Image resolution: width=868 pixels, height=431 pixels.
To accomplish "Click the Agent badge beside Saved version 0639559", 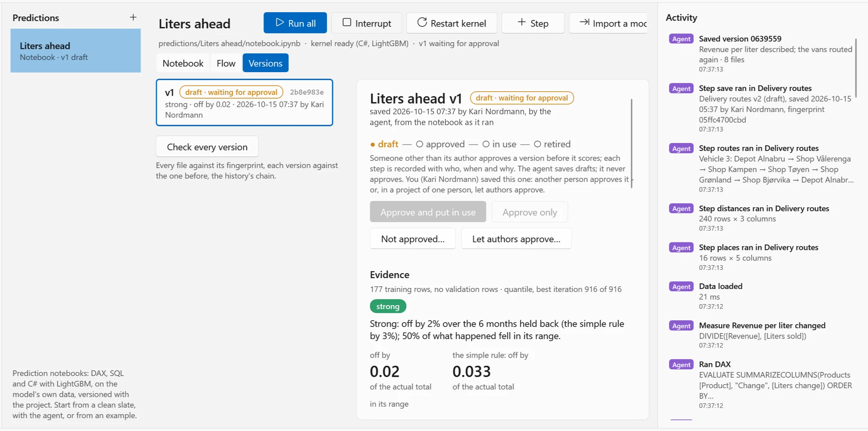I will (x=681, y=39).
